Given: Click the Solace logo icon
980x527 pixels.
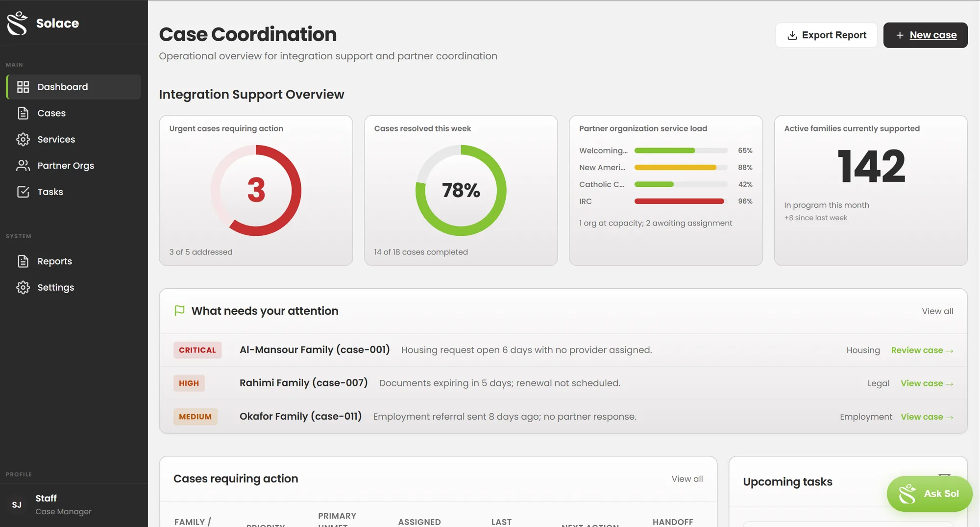Looking at the screenshot, I should [18, 23].
